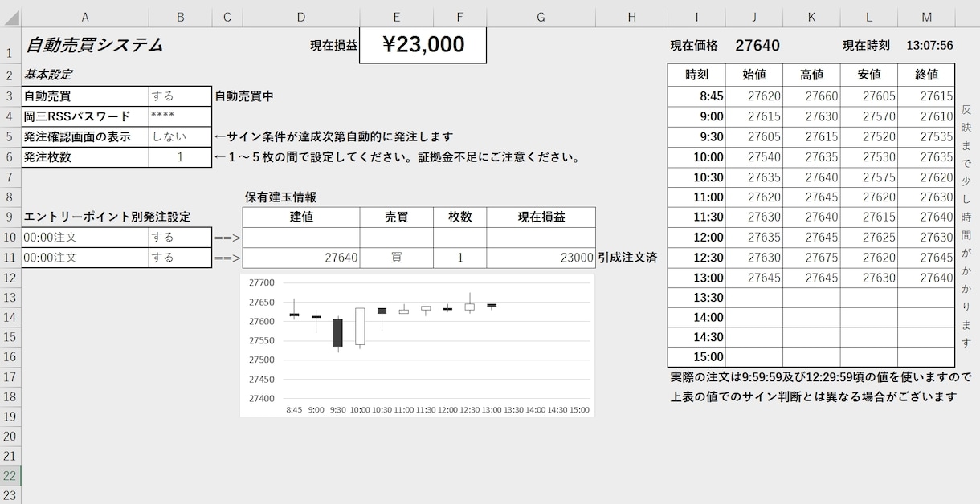
Task: Click the note ←サイン条件が達成次第
Action: 333,136
